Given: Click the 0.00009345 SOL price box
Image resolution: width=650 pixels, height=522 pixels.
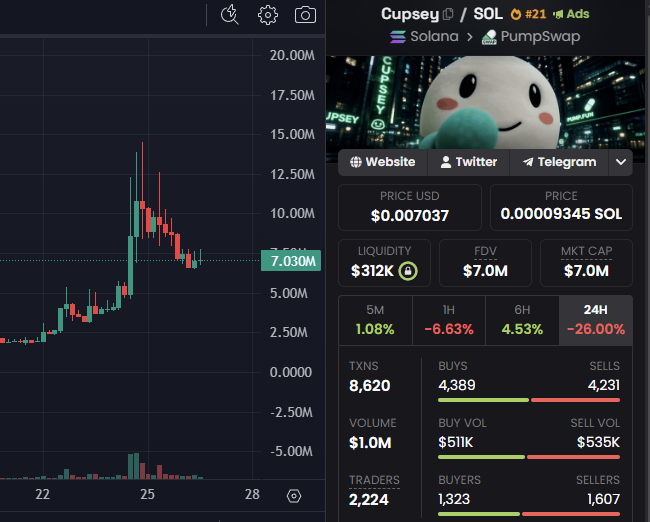Looking at the screenshot, I should click(561, 207).
